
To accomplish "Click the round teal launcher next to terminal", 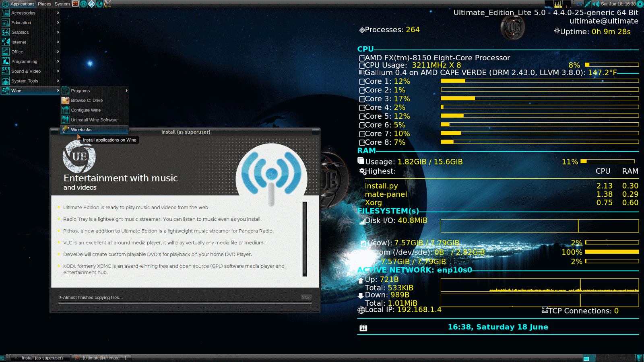I will 83,4.
